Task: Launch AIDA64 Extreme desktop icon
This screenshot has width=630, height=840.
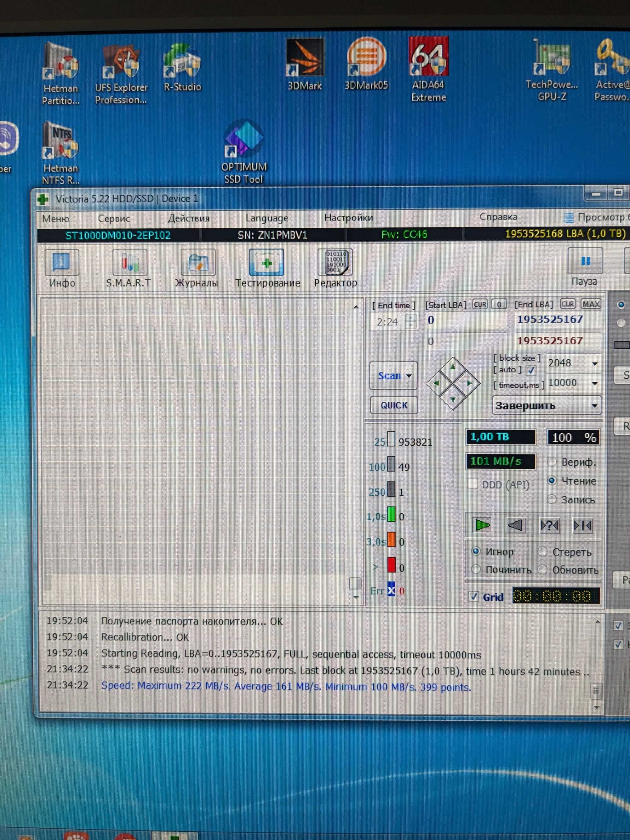Action: (x=428, y=69)
